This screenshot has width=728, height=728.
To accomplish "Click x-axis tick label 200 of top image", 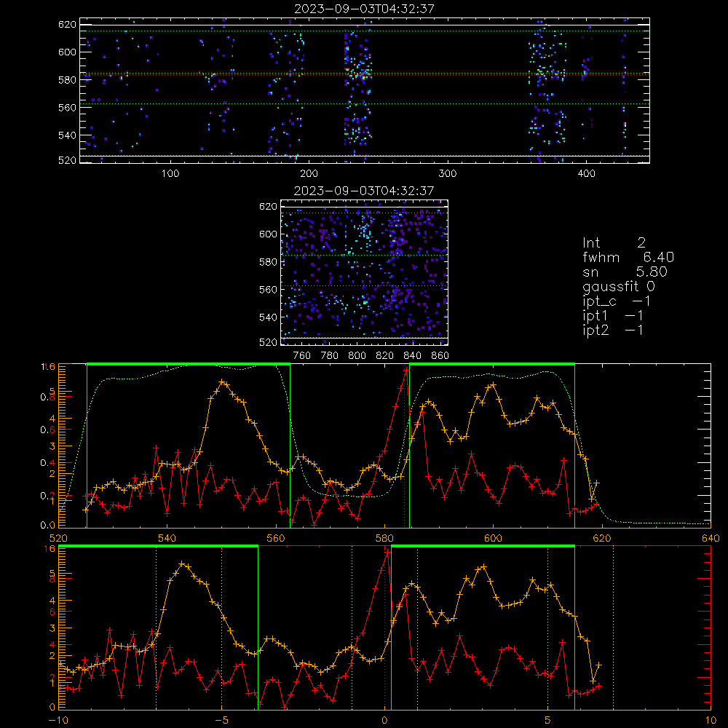I will coord(309,174).
